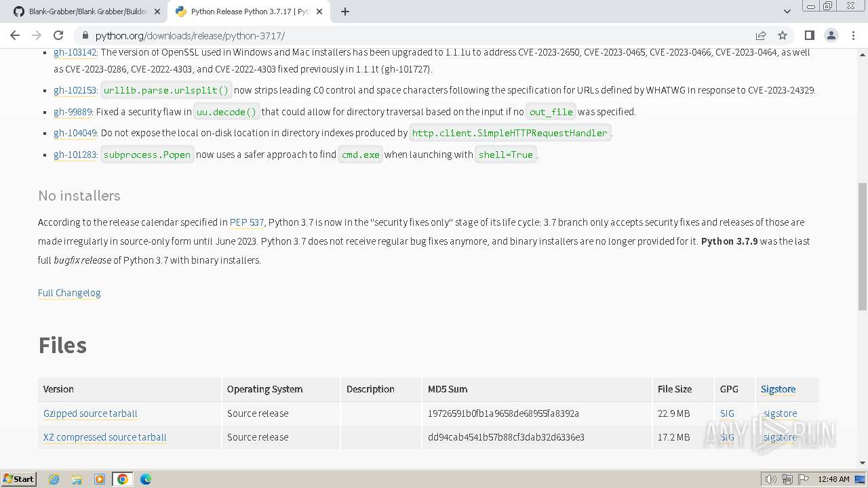Open the Windows Start menu
This screenshot has height=488, width=868.
18,479
